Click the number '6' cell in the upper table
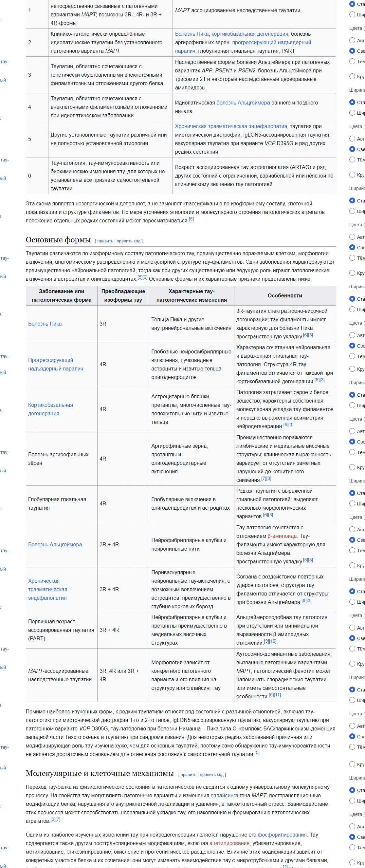365x868 pixels. (37, 176)
